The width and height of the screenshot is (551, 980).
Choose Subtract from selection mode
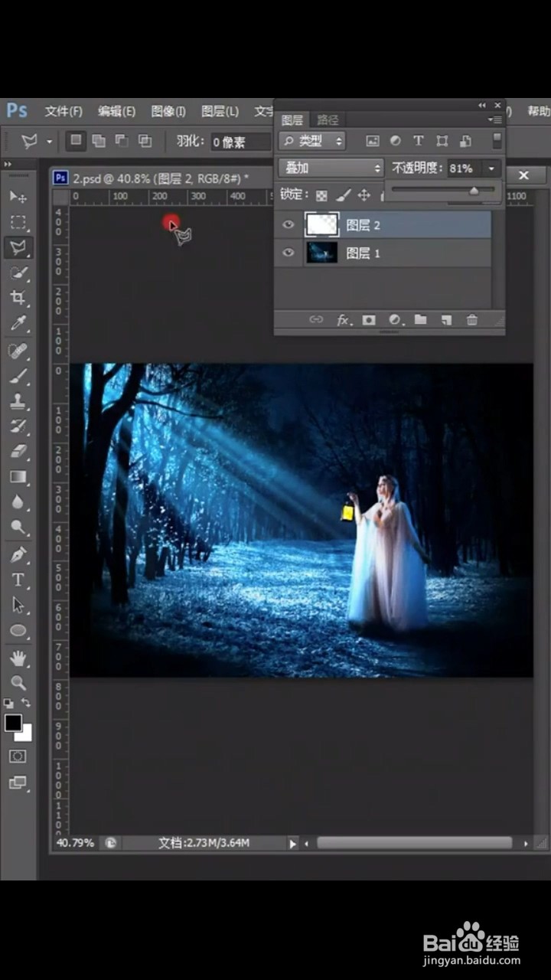click(122, 141)
